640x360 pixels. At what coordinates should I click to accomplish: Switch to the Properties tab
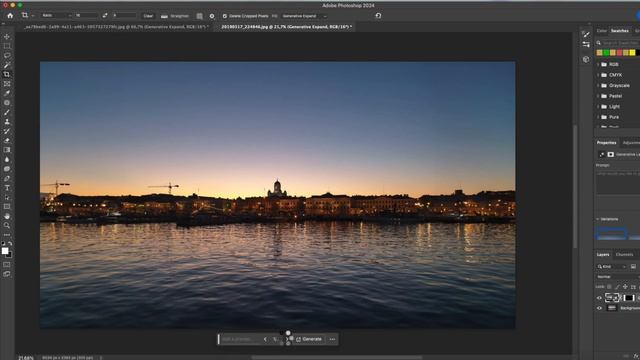(607, 143)
